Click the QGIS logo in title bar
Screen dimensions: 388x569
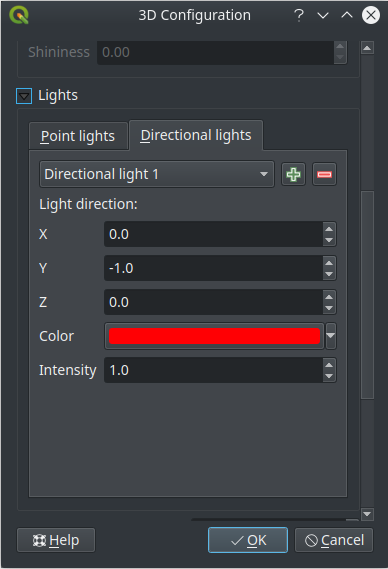pos(19,16)
